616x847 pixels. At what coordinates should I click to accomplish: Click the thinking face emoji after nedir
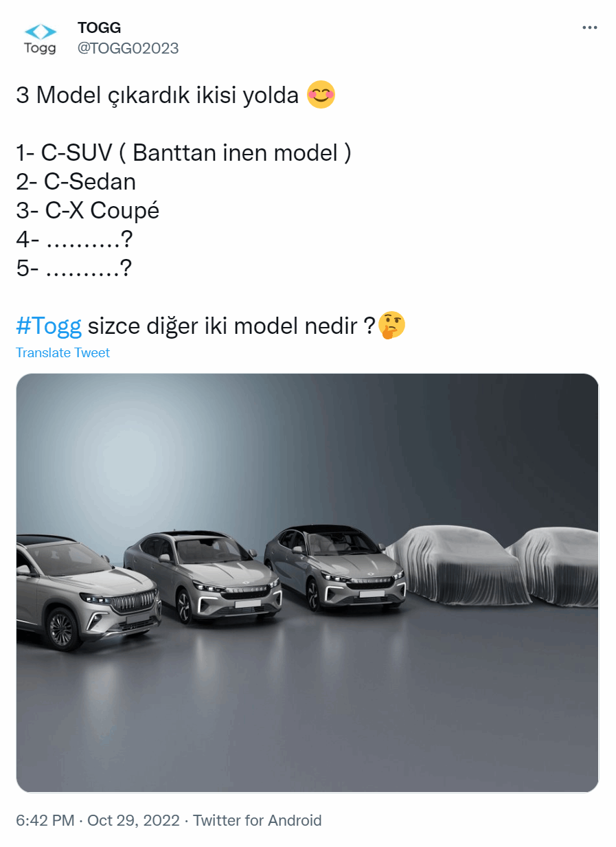click(392, 325)
